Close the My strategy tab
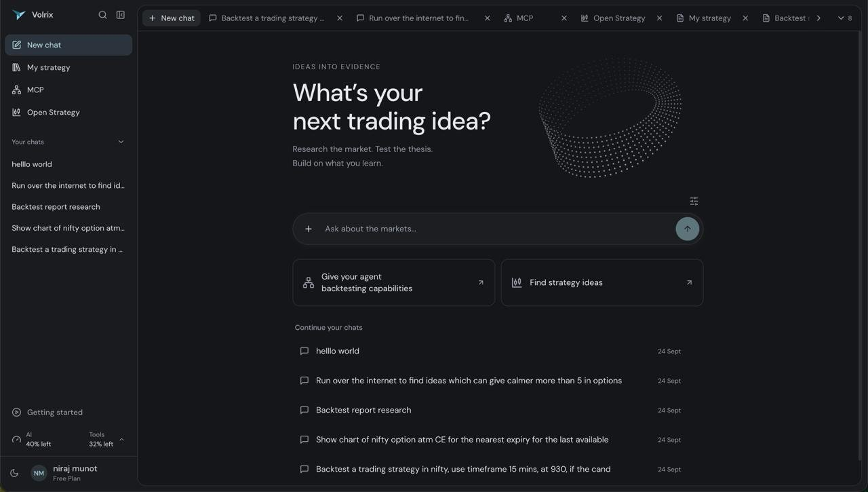The width and height of the screenshot is (868, 492). [x=745, y=18]
